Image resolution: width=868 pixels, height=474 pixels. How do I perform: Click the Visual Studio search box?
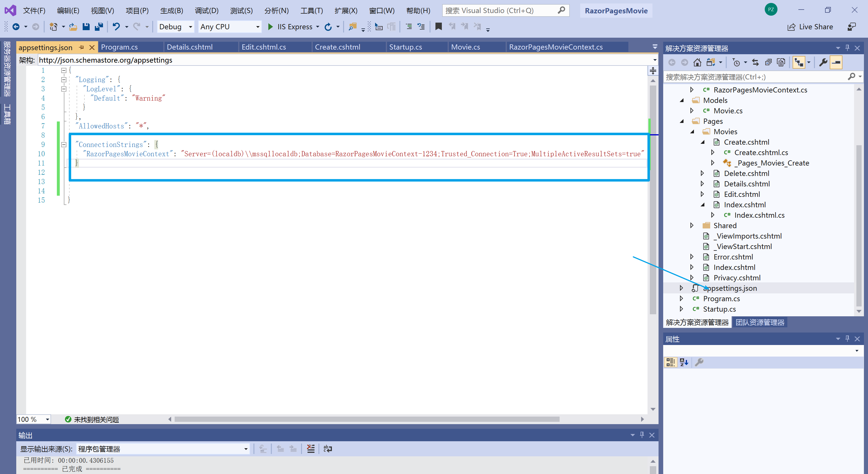500,10
